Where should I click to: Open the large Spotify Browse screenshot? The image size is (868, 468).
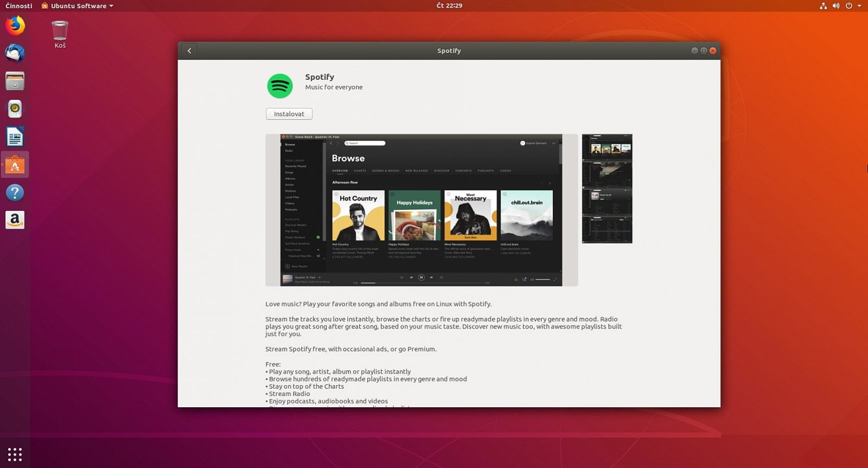point(422,210)
